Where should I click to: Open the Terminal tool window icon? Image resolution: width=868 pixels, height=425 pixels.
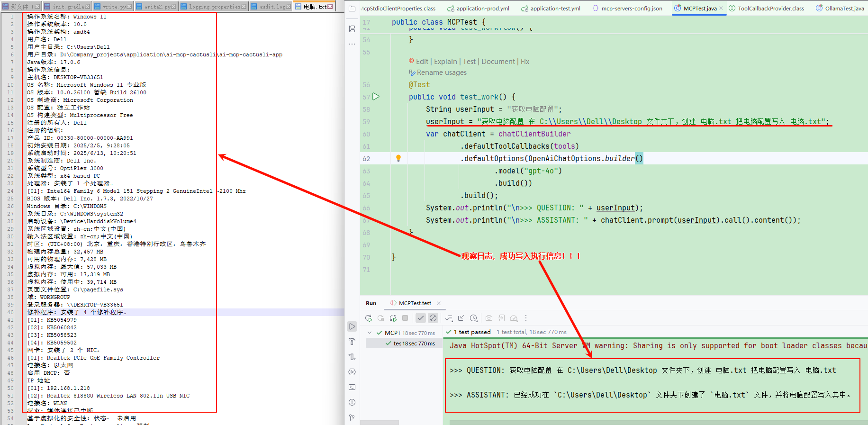[352, 387]
